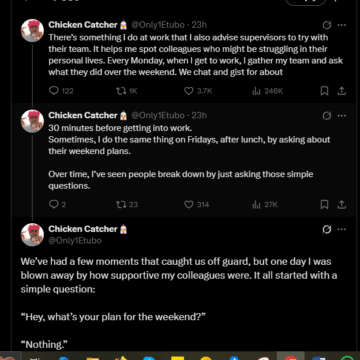Screen dimensions: 360x360
Task: View analytics of tweet with 246K views
Action: 267,91
